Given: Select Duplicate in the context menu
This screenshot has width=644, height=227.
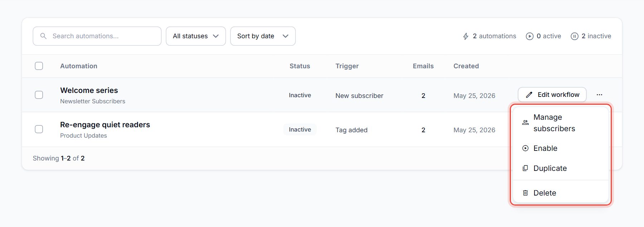Looking at the screenshot, I should 561,168.
